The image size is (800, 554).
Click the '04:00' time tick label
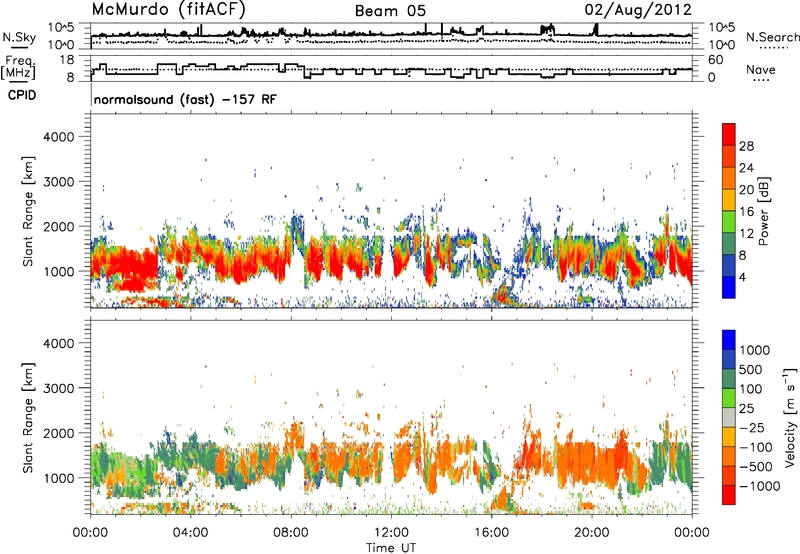pos(190,533)
